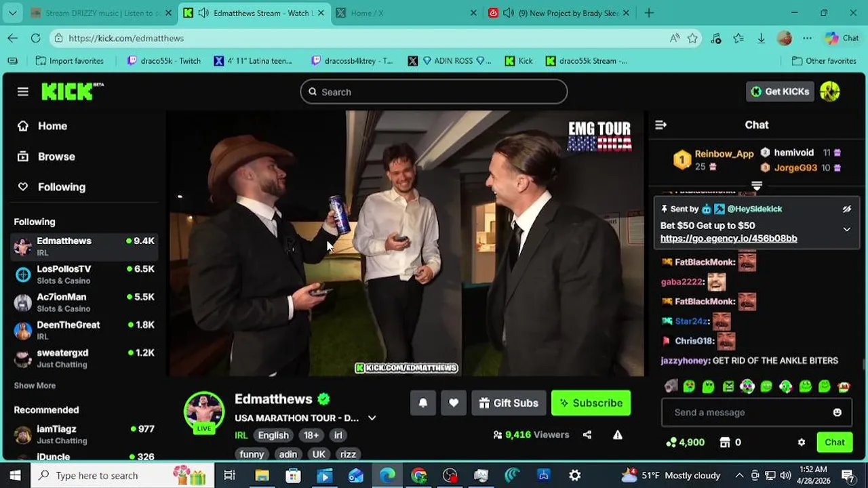Viewport: 868px width, 488px height.
Task: Hide the pinned HeySidekick message
Action: coord(846,209)
